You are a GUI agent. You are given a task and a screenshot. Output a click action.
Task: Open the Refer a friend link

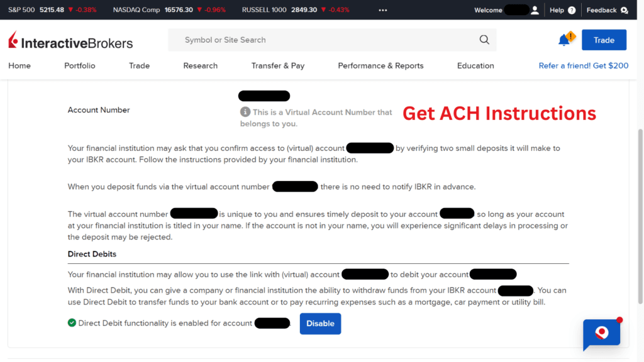tap(583, 65)
